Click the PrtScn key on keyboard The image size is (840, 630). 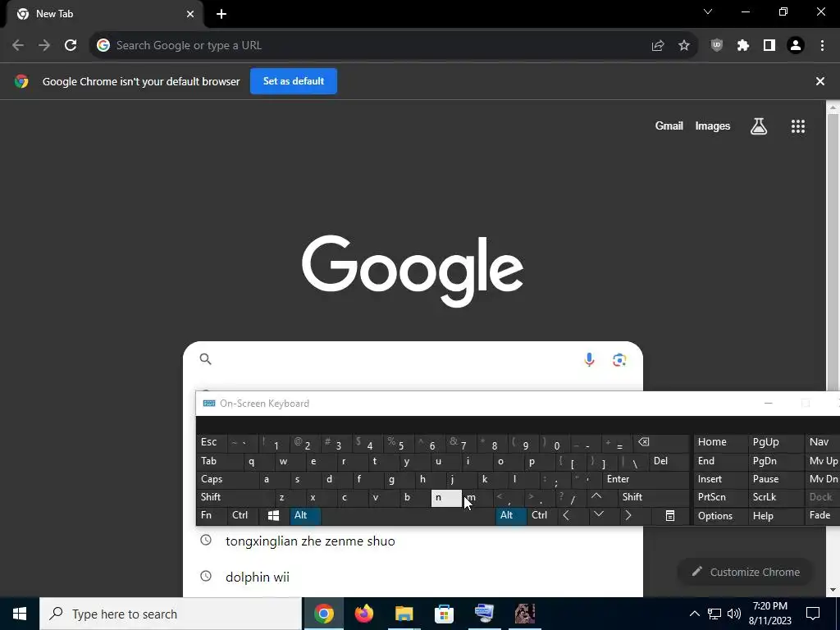point(720,497)
